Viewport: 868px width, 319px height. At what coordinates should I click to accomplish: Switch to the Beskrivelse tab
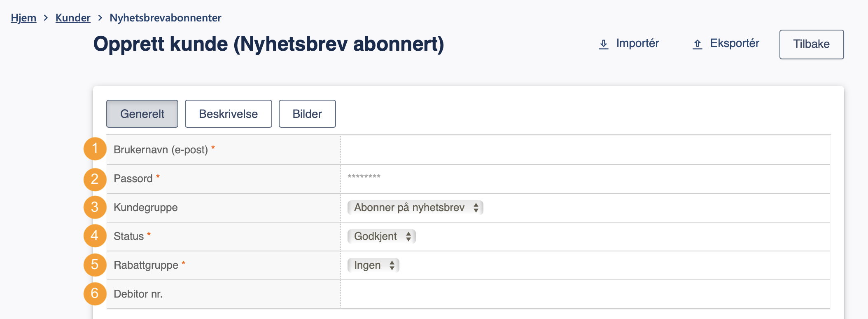point(228,114)
